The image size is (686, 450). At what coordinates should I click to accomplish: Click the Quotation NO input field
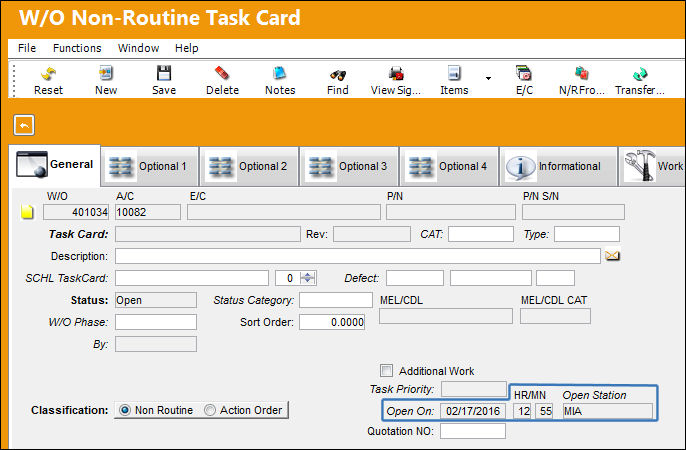pos(473,431)
